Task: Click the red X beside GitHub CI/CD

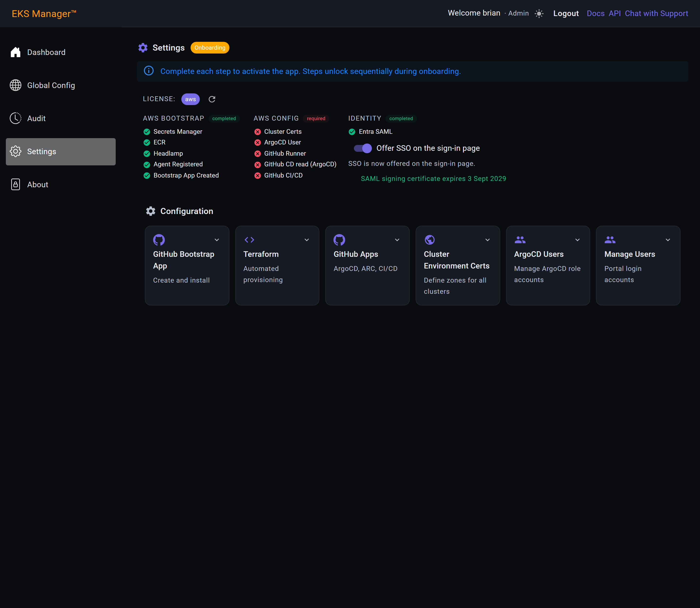Action: [x=258, y=175]
